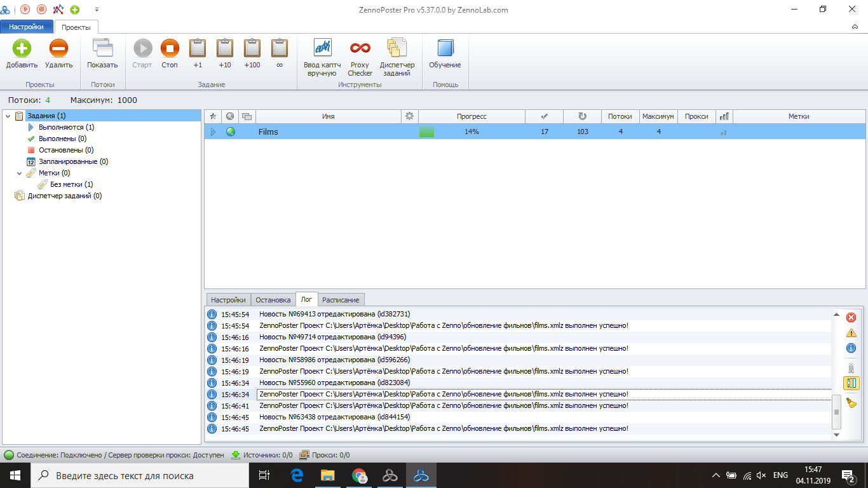Screen dimensions: 868x488
Task: Click the gear settings column header
Action: 410,116
